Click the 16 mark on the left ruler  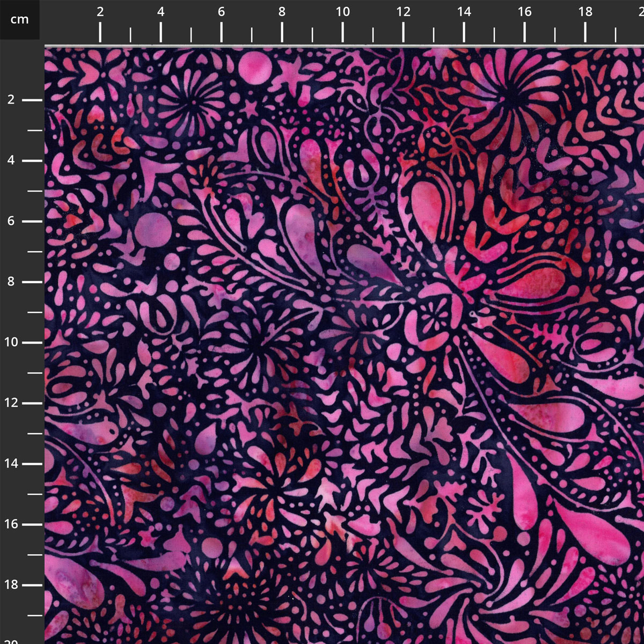coord(11,524)
